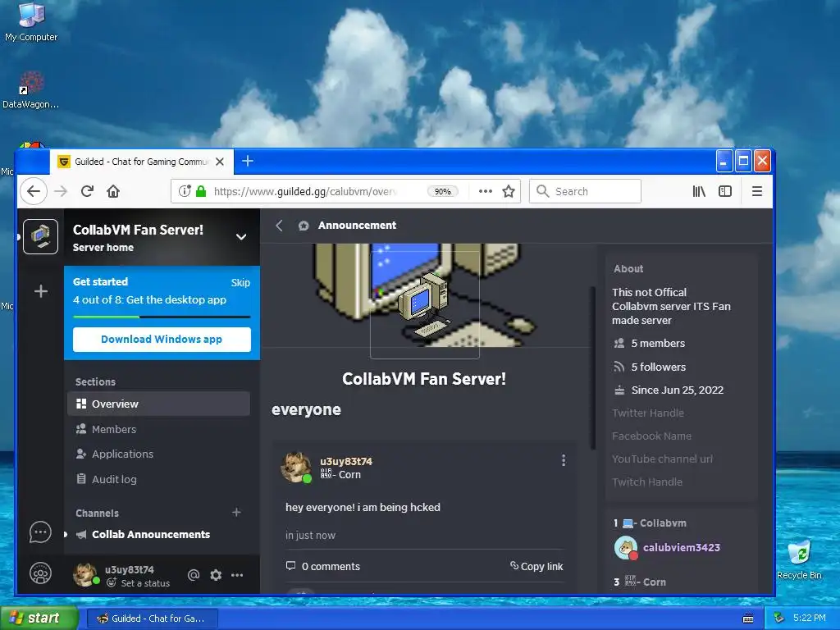Screen dimensions: 840x630
Task: Open 0 comments on the post
Action: [322, 566]
